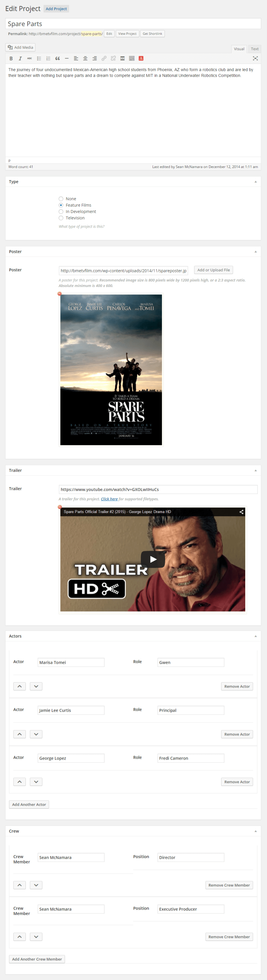This screenshot has width=267, height=980.
Task: Select Feature Films project type
Action: coord(61,205)
